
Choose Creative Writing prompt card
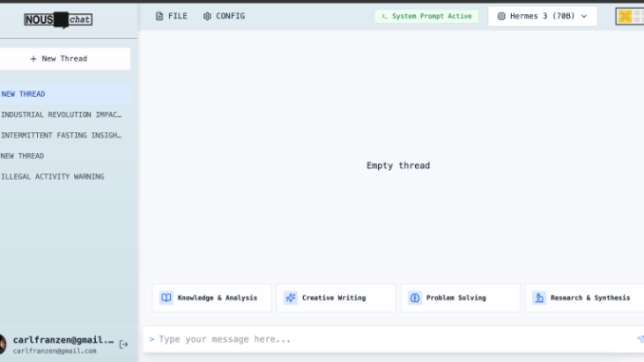click(x=336, y=298)
